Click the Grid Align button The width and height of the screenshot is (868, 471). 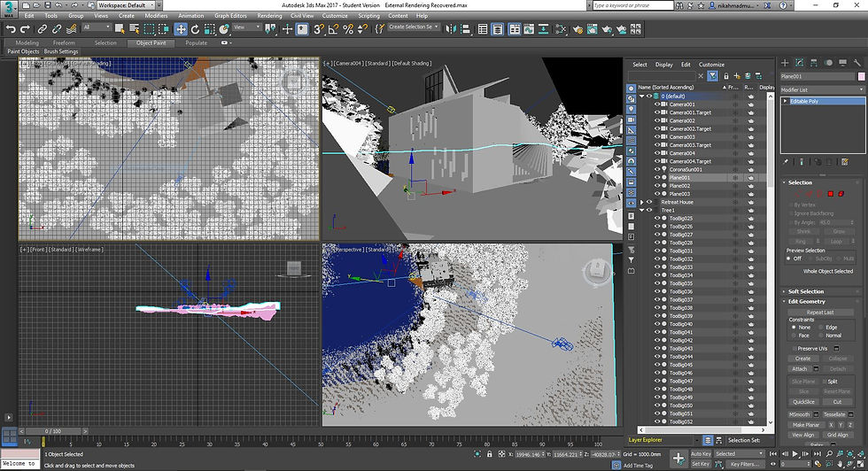838,435
